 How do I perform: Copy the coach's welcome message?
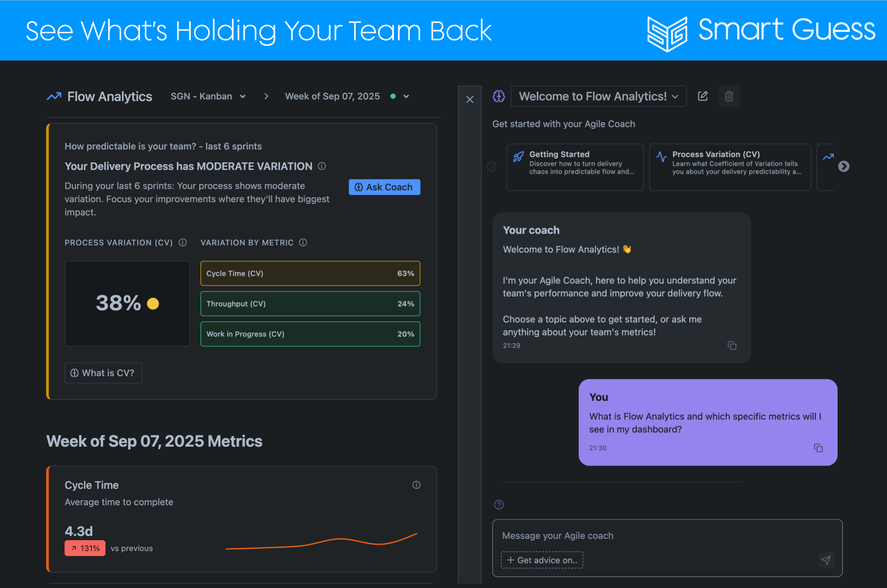click(x=732, y=345)
